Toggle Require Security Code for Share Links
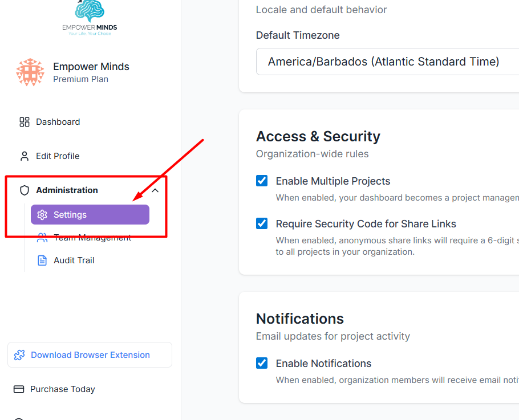The height and width of the screenshot is (420, 519). tap(262, 223)
